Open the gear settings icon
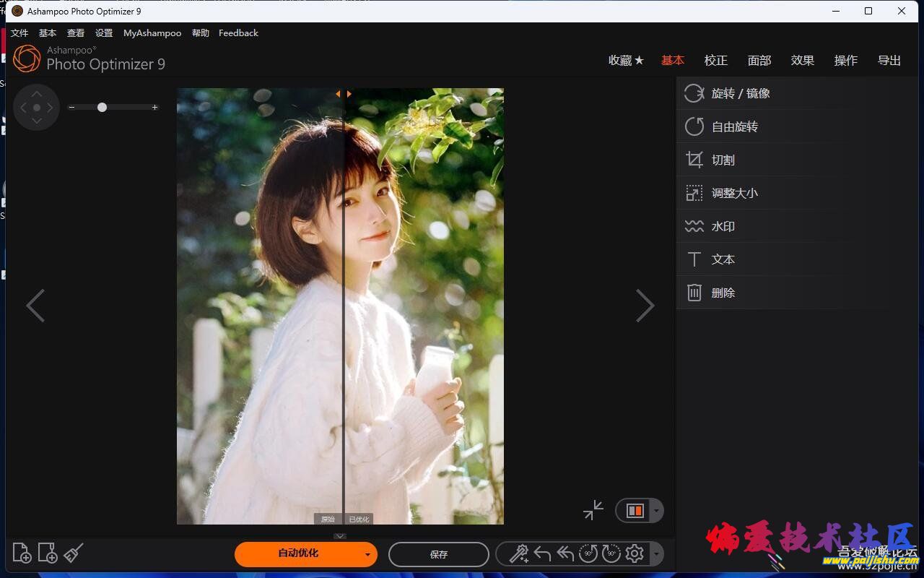This screenshot has width=924, height=578. click(635, 554)
